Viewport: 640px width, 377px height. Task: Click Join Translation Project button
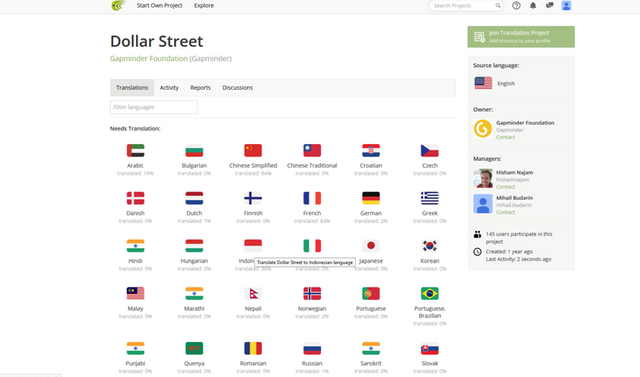pos(521,37)
